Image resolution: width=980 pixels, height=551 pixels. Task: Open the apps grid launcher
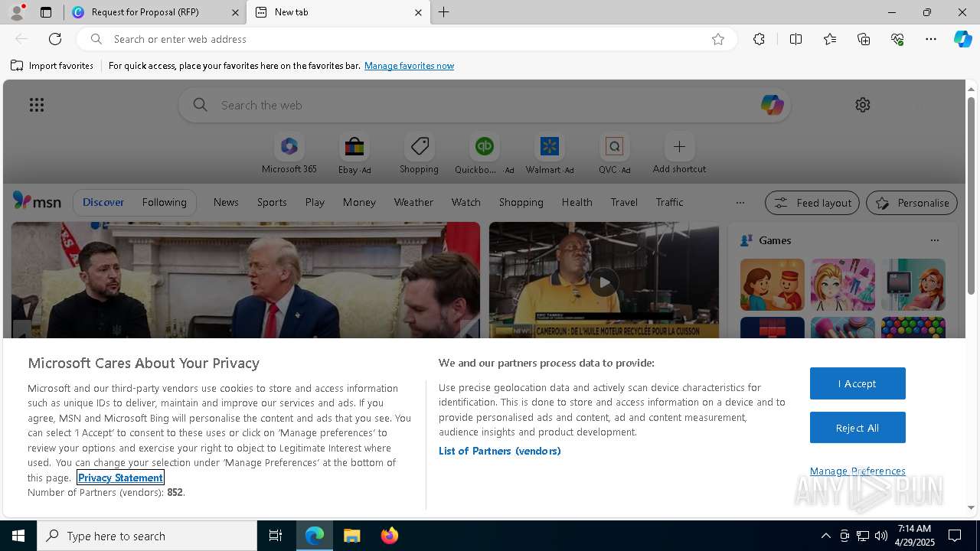coord(36,105)
